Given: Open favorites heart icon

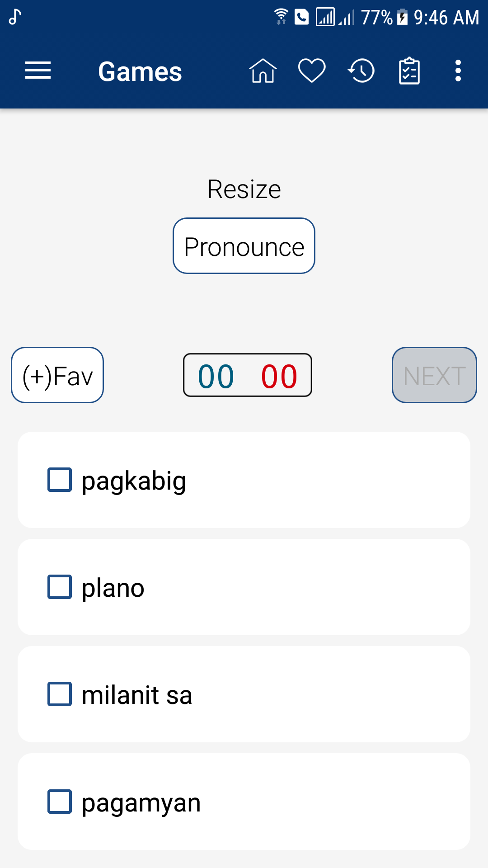Looking at the screenshot, I should [x=312, y=71].
